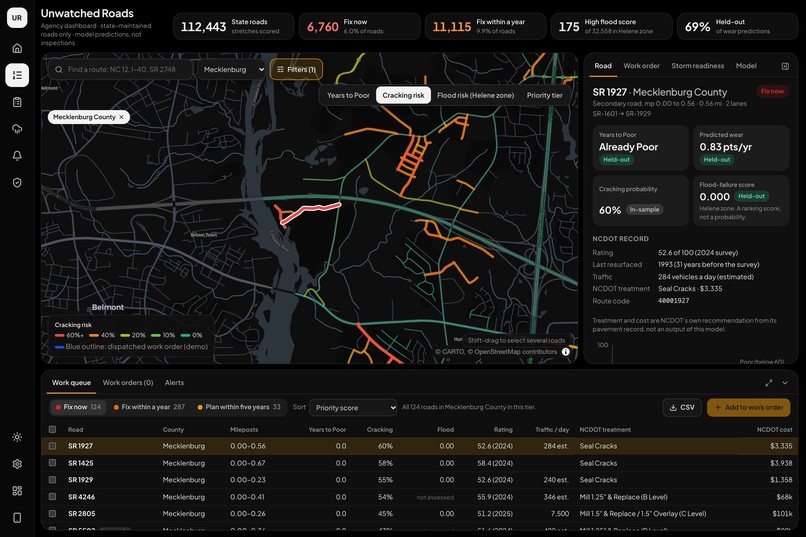
Task: Switch map layer to Priority tier
Action: [544, 96]
